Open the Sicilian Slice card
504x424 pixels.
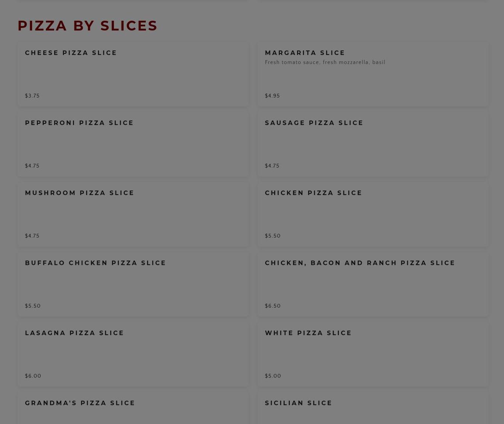373,408
